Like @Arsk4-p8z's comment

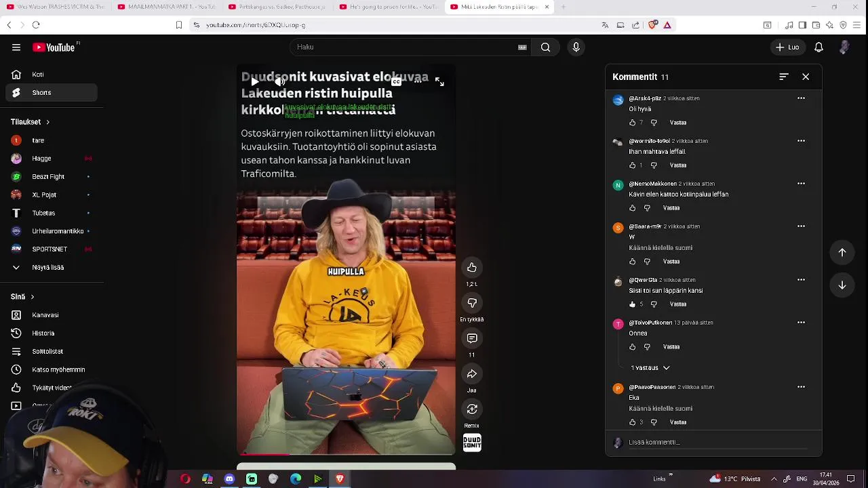[633, 123]
